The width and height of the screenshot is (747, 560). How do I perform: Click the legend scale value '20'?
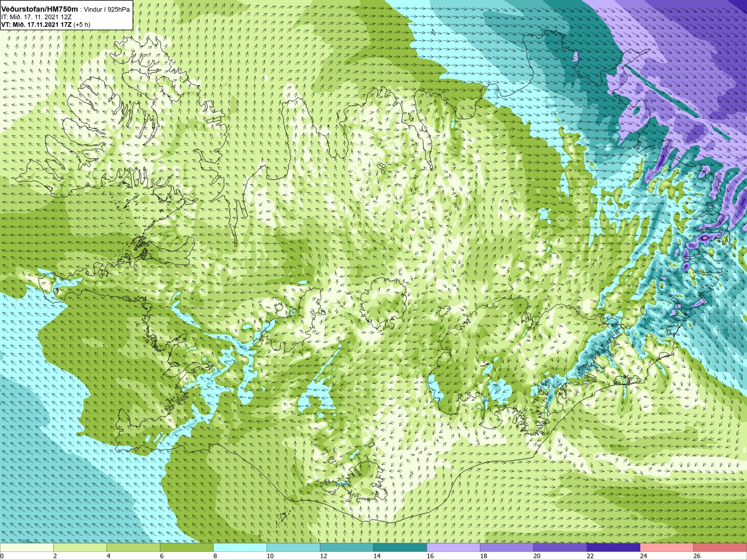tap(537, 556)
